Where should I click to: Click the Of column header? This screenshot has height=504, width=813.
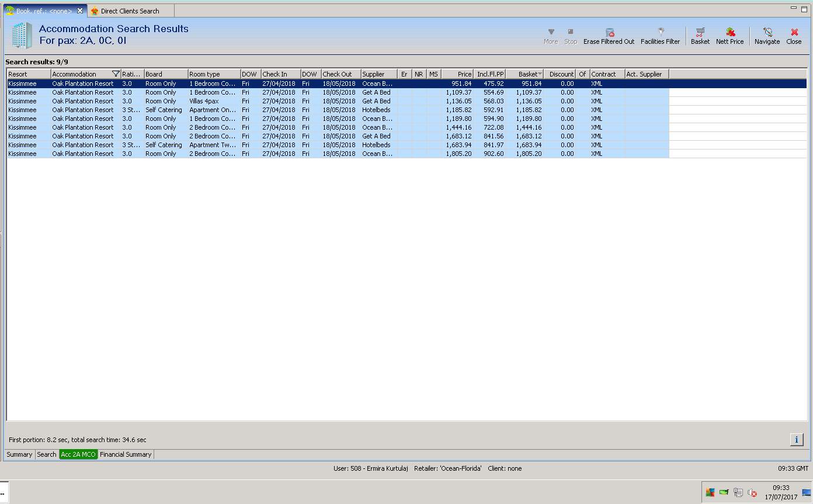[583, 74]
